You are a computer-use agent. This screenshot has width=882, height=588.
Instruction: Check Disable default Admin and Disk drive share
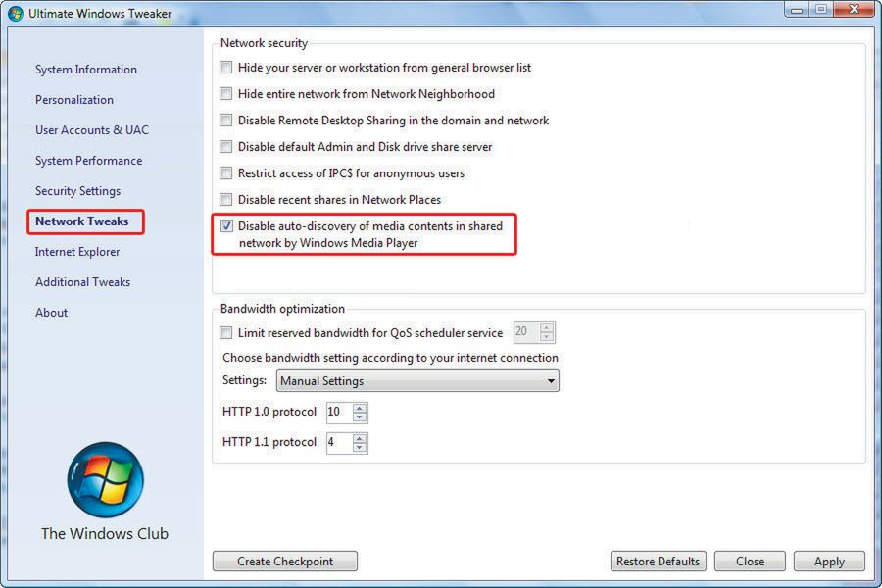coord(225,147)
